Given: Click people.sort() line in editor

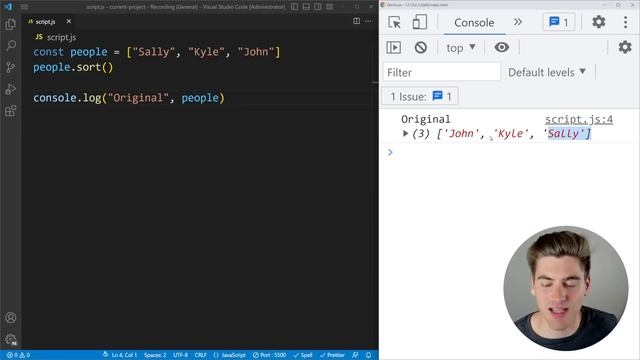Looking at the screenshot, I should [73, 67].
